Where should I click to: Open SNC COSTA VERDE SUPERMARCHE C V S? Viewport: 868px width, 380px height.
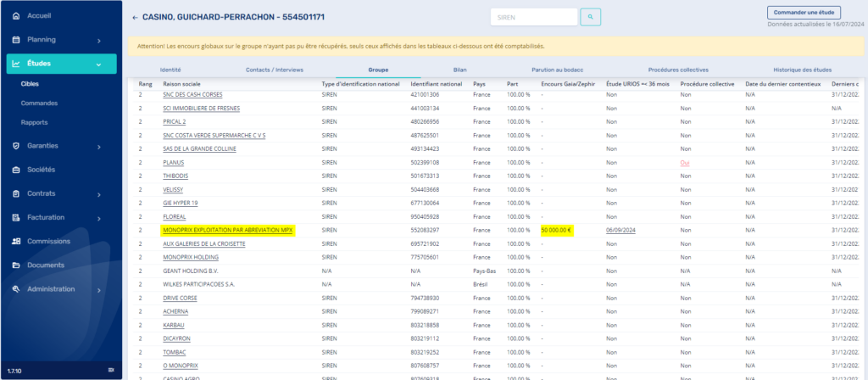click(x=214, y=136)
